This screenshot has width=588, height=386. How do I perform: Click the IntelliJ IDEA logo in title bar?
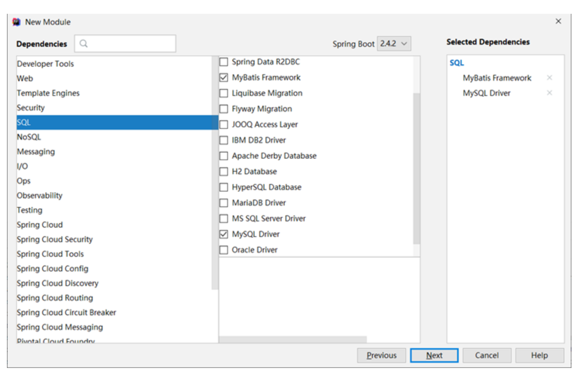[16, 22]
